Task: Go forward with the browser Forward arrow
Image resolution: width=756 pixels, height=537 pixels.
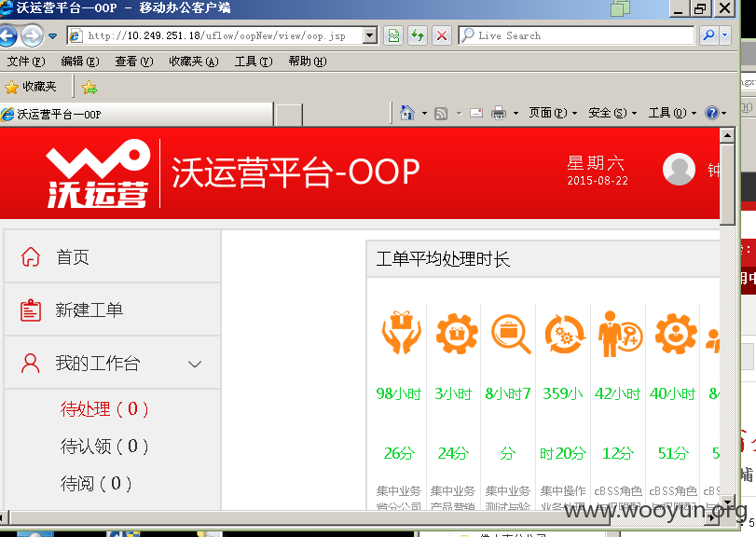Action: pyautogui.click(x=32, y=35)
